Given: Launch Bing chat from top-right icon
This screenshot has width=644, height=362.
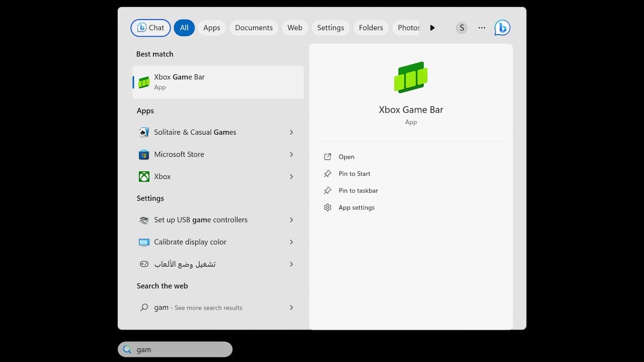Looking at the screenshot, I should pos(502,28).
